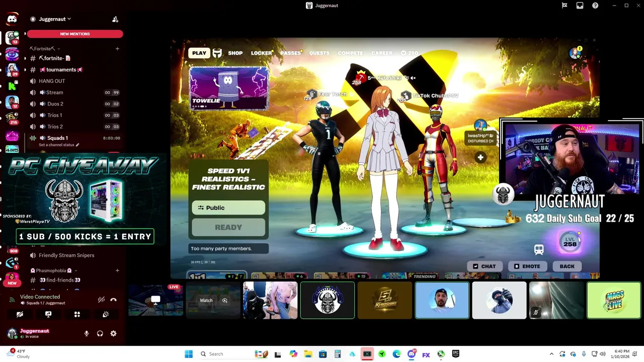This screenshot has width=644, height=362.
Task: Collapse the Fortnite channel category
Action: point(44,49)
